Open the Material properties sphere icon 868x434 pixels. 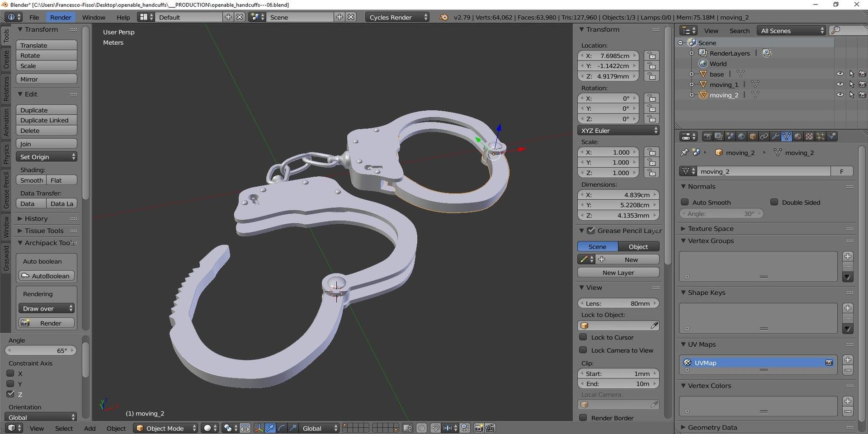pyautogui.click(x=798, y=136)
